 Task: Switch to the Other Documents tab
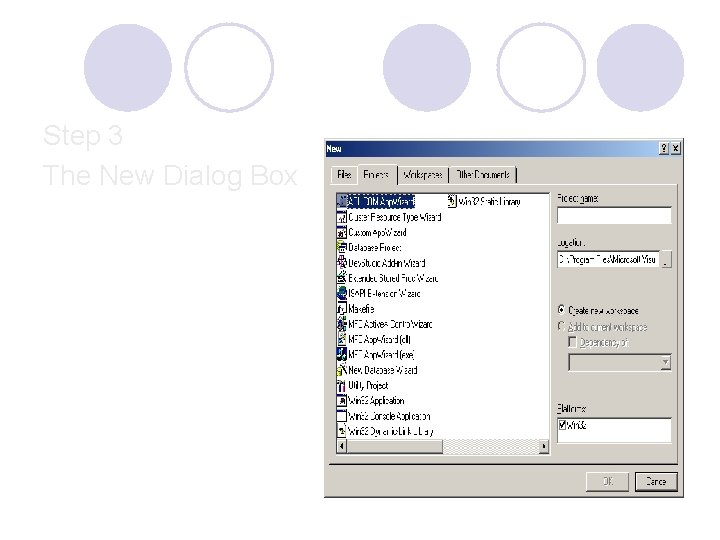point(483,175)
